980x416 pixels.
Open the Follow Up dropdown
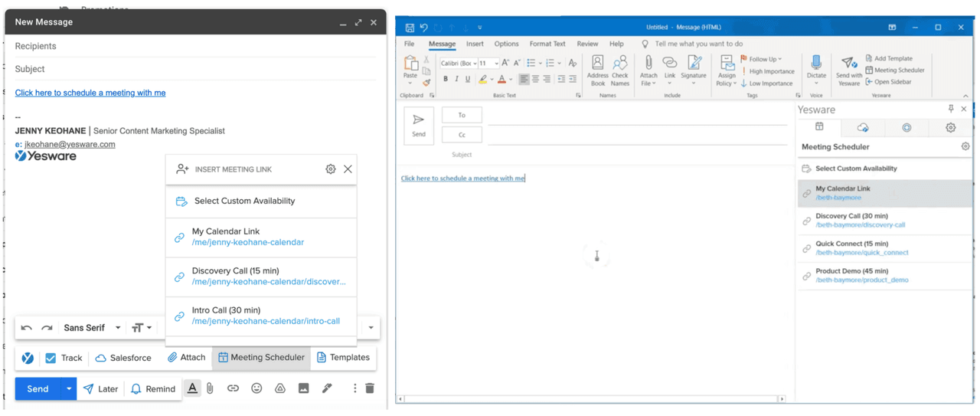click(x=761, y=59)
